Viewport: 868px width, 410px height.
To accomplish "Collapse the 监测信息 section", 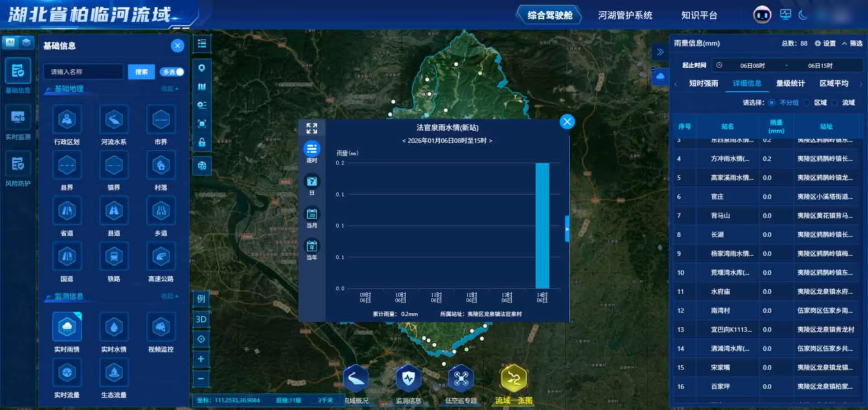I will pos(169,297).
